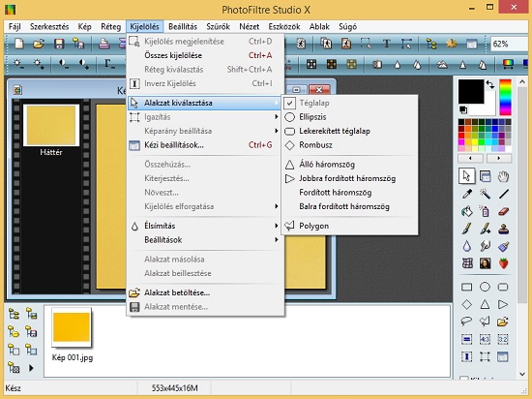
Task: Choose Alakzat betöltése... menu entry
Action: coord(205,292)
